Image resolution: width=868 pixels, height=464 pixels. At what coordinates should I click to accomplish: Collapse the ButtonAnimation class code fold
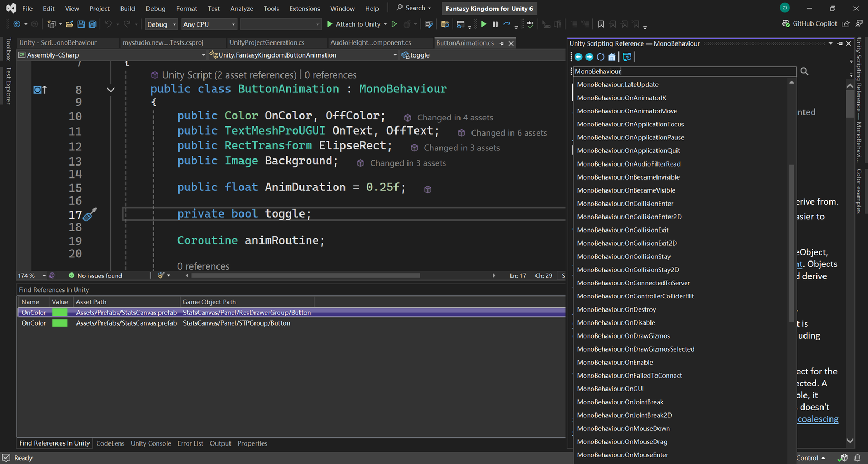pos(111,90)
